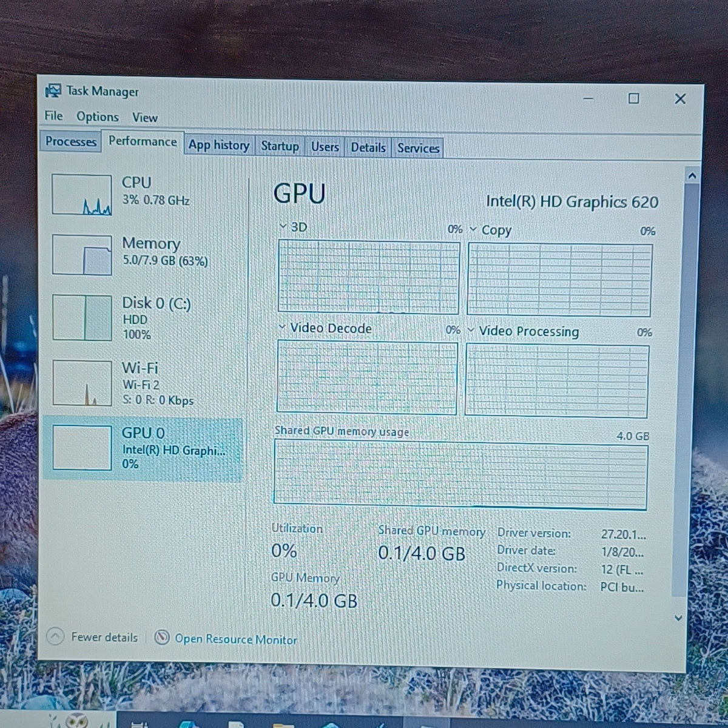Click the Task Manager title bar icon
Viewport: 728px width, 728px height.
(53, 91)
